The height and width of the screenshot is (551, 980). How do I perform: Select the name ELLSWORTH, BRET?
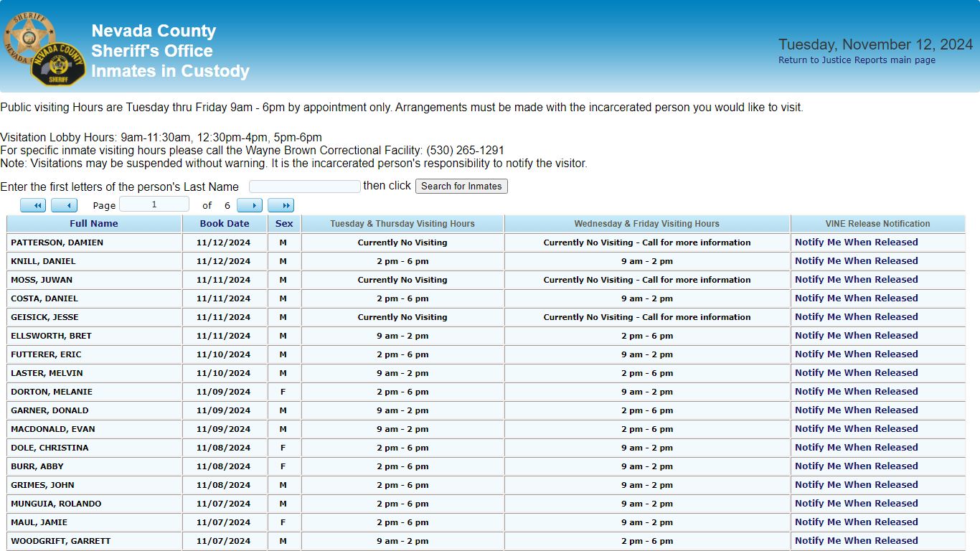[x=51, y=336]
